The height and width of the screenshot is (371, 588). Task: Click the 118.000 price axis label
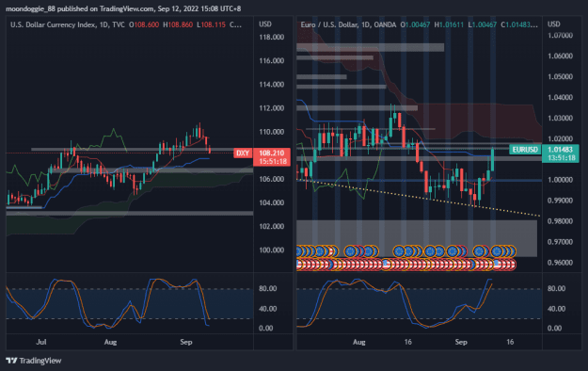272,37
